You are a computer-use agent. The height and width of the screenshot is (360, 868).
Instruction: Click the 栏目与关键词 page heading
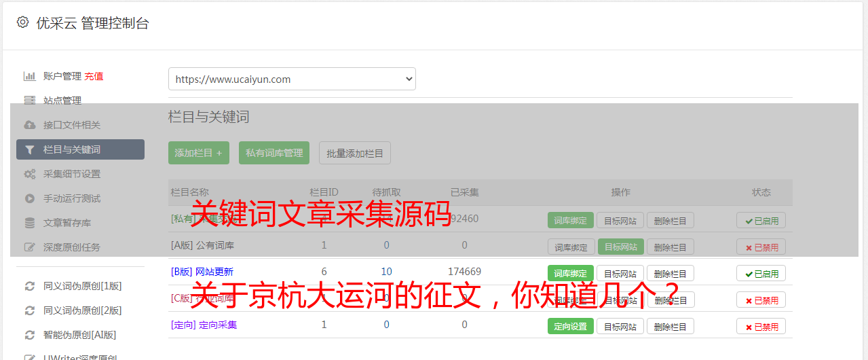click(x=208, y=117)
